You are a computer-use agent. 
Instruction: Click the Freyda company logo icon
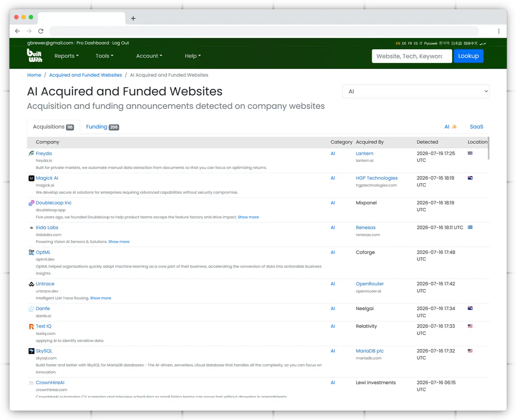coord(31,153)
